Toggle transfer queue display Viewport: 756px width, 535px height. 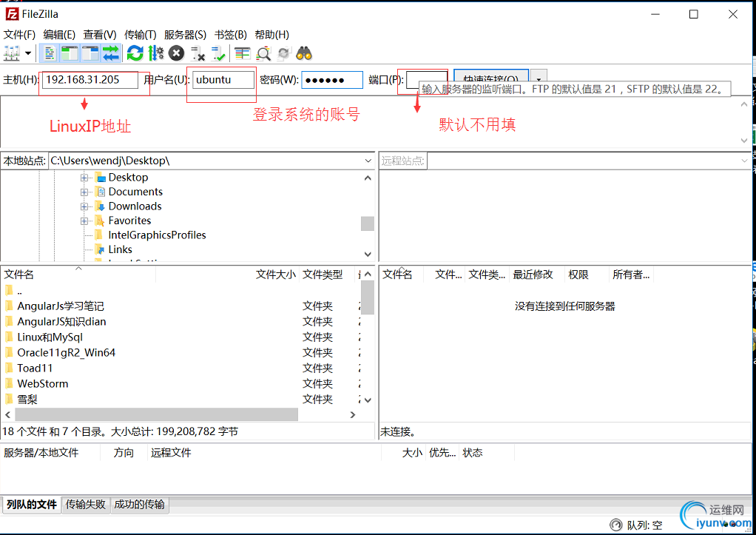(x=111, y=53)
